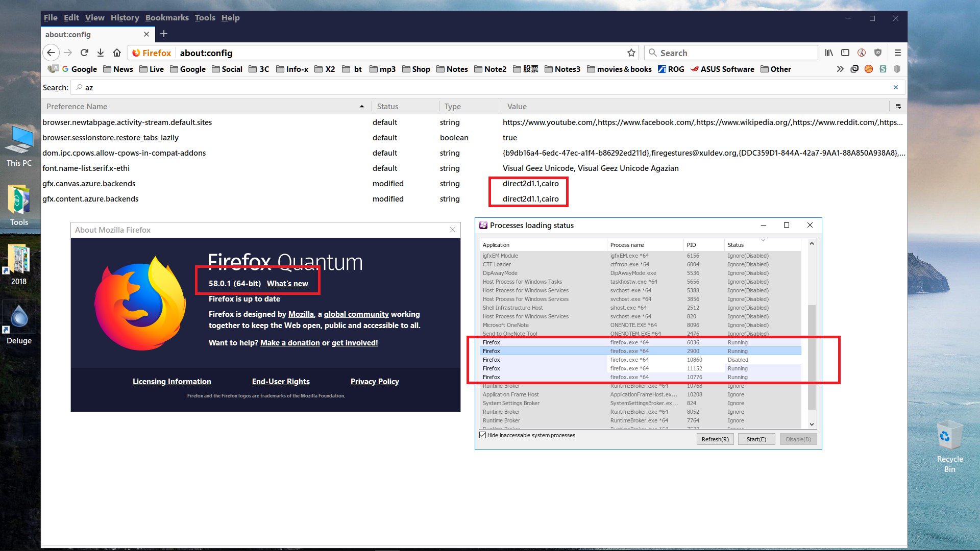The width and height of the screenshot is (980, 551).
Task: Open the What's new link
Action: click(x=287, y=284)
